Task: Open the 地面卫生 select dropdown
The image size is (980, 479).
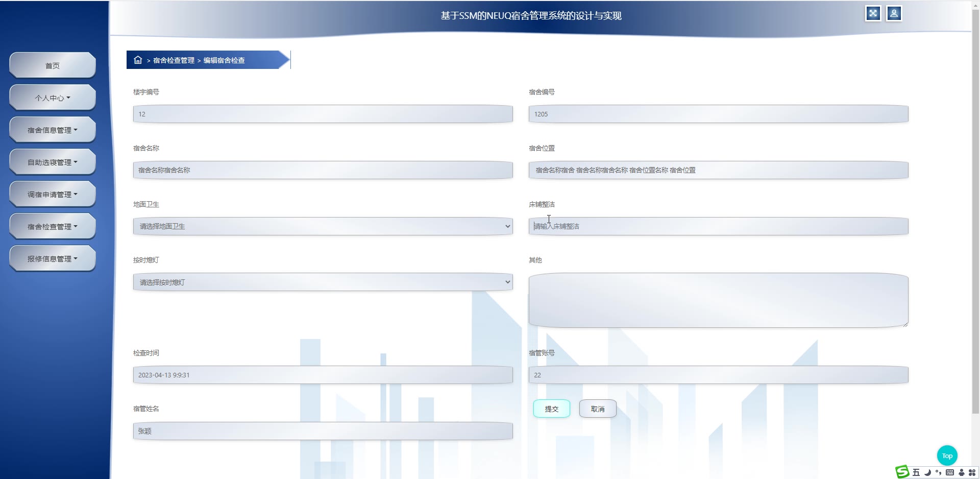Action: pyautogui.click(x=323, y=226)
